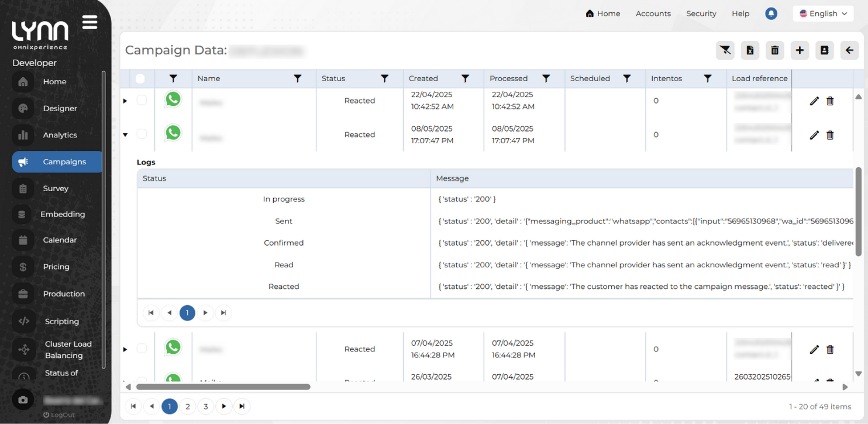This screenshot has height=424, width=868.
Task: Filter the Scheduled column
Action: pyautogui.click(x=627, y=78)
